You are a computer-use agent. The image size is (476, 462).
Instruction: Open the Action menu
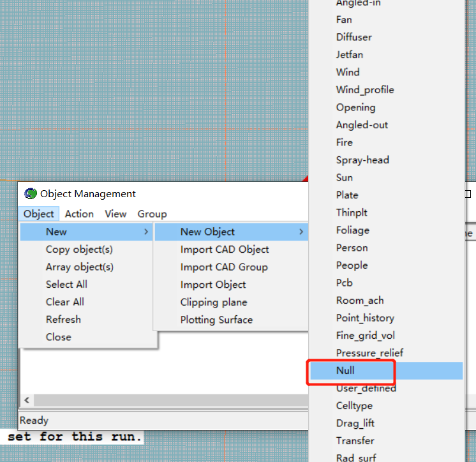pos(79,214)
